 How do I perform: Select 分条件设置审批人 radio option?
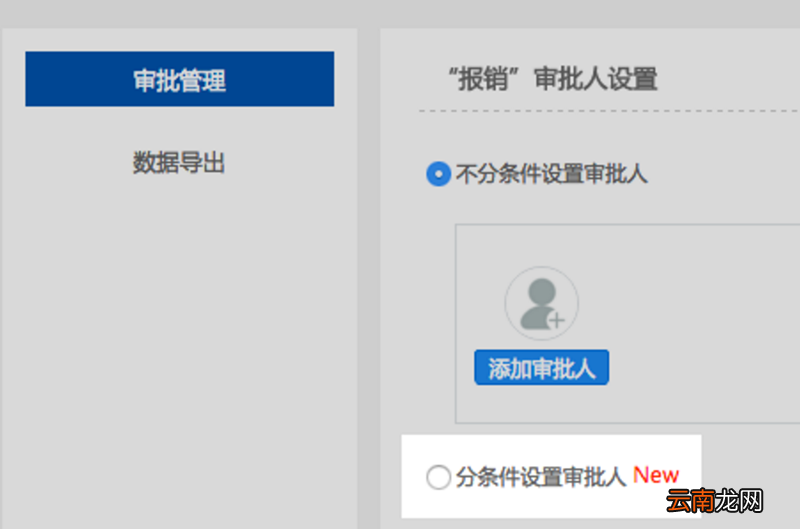(438, 477)
